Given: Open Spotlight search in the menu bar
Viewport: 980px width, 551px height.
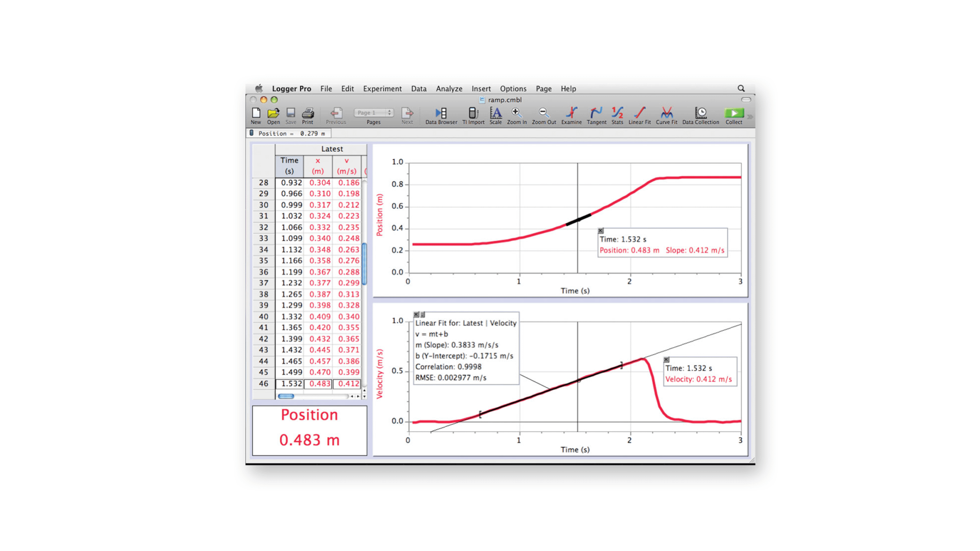Looking at the screenshot, I should pos(741,88).
